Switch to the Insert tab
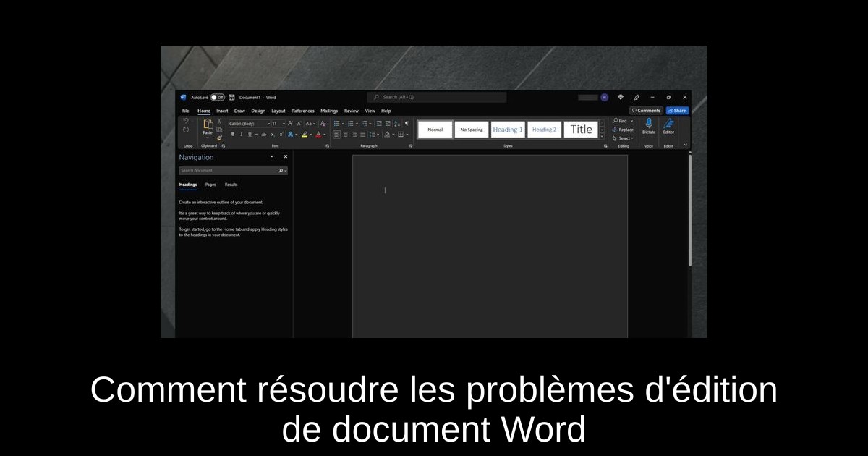This screenshot has height=456, width=868. pyautogui.click(x=222, y=111)
